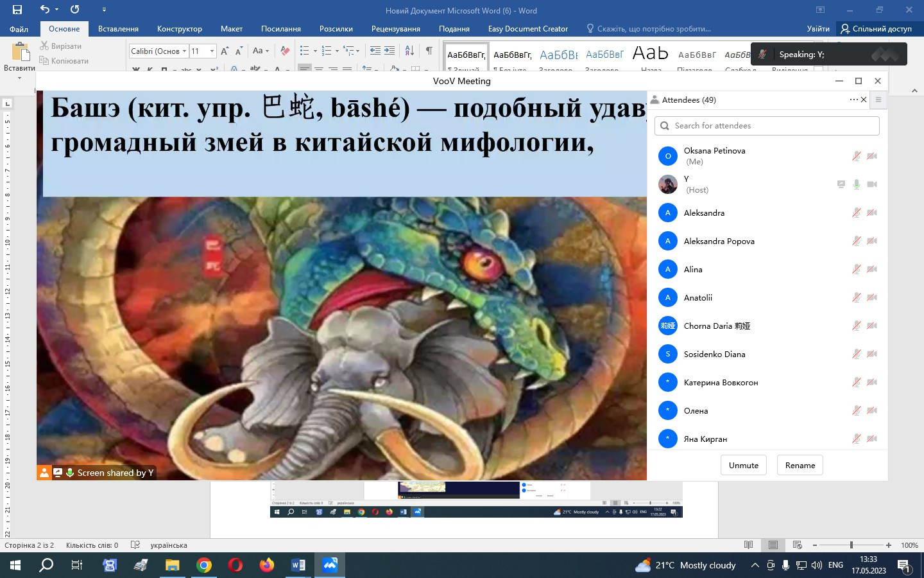Click the Clear Formatting eraser icon
924x578 pixels.
click(286, 51)
